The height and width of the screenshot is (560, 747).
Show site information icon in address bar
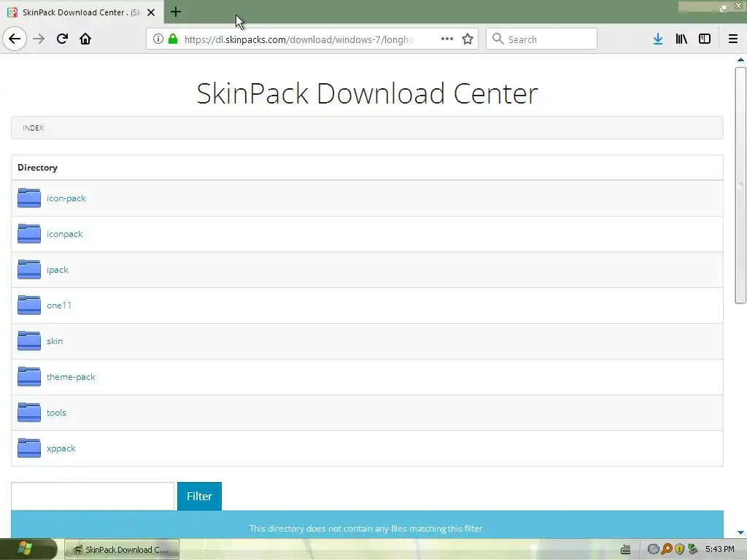coord(158,39)
